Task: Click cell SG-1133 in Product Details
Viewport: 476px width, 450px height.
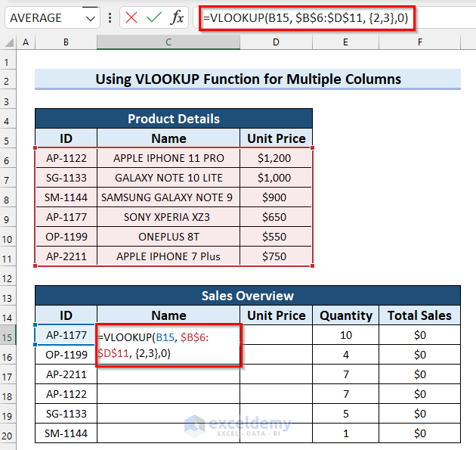Action: coord(66,178)
